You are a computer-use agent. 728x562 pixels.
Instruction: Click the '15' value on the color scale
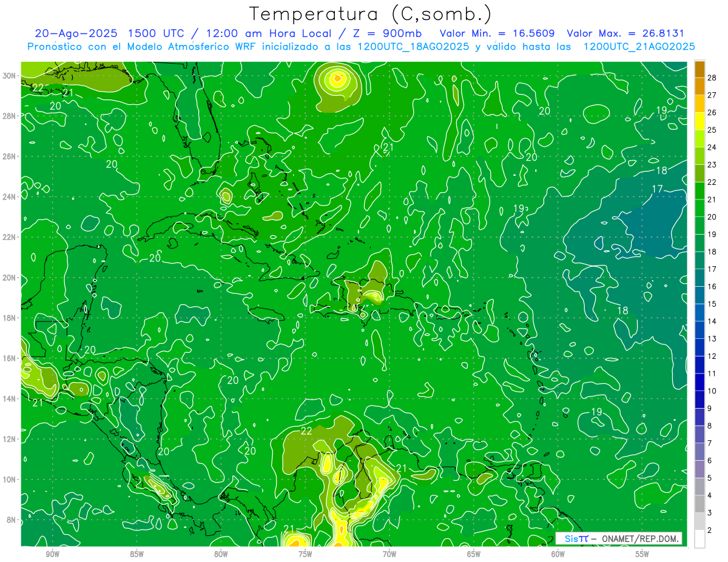[x=712, y=304]
